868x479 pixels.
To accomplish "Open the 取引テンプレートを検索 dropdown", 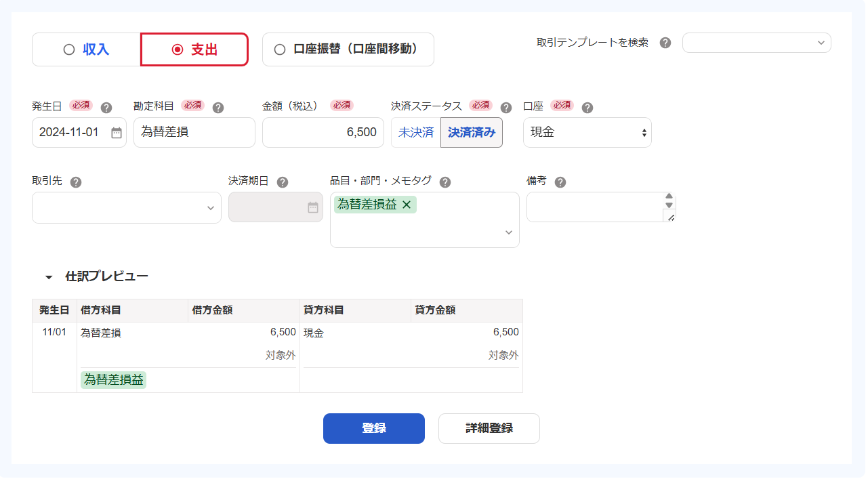I will (757, 43).
